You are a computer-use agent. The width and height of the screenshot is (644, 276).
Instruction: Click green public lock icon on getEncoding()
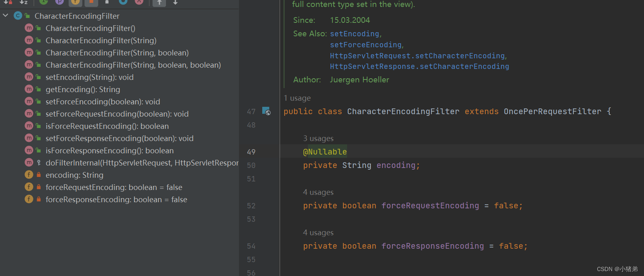[x=38, y=89]
